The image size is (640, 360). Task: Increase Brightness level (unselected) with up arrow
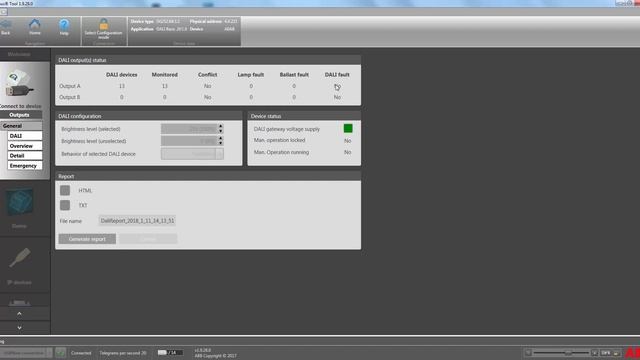(x=220, y=138)
